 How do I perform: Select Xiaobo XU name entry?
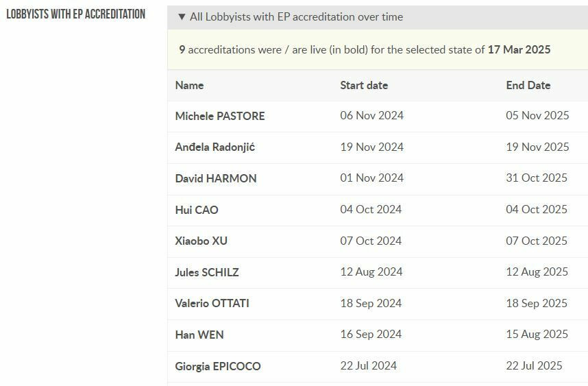pos(201,241)
